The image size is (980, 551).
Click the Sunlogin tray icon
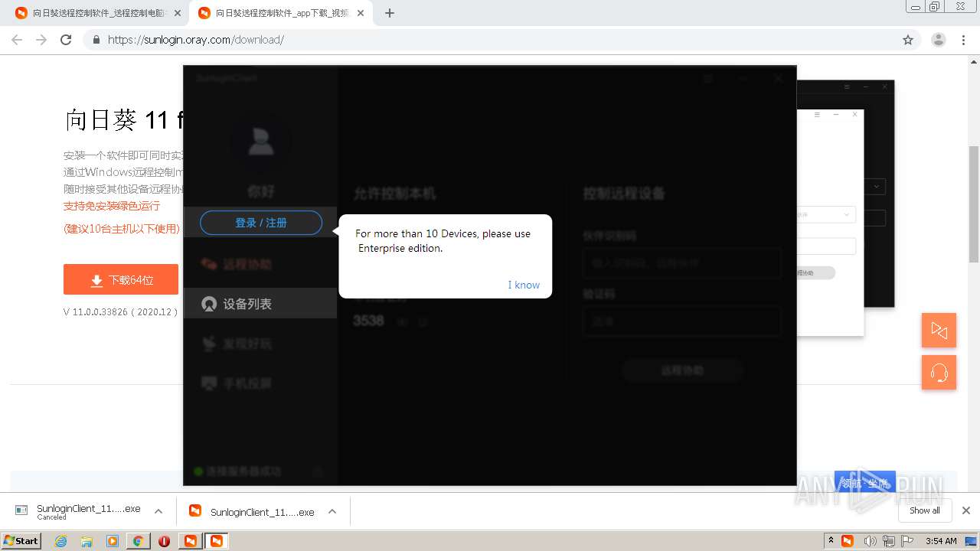(848, 540)
